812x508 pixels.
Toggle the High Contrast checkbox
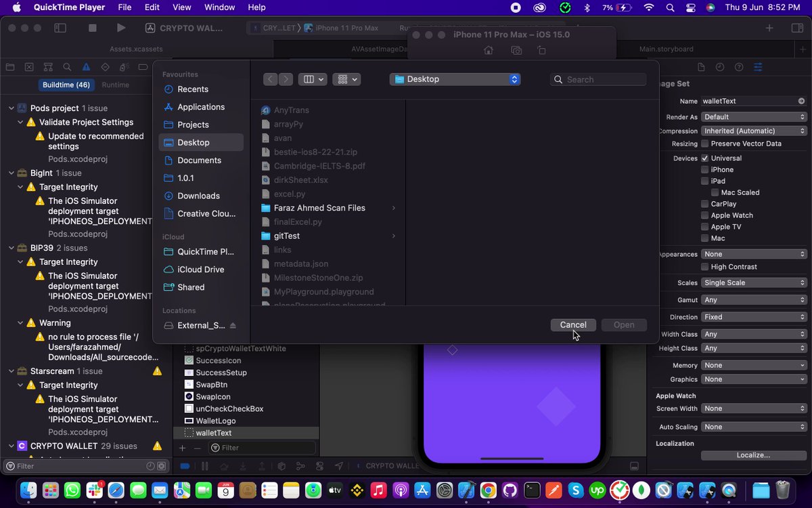pos(705,267)
